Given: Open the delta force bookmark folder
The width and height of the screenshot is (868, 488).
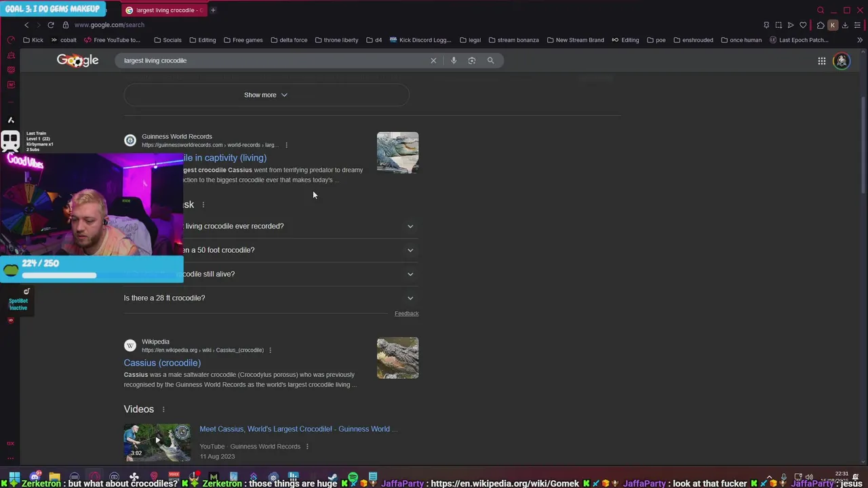Looking at the screenshot, I should pyautogui.click(x=289, y=40).
